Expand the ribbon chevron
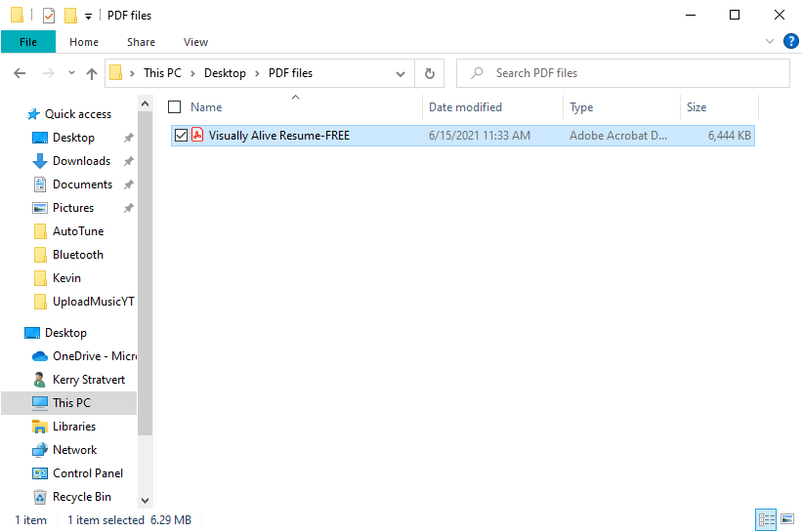 click(770, 42)
